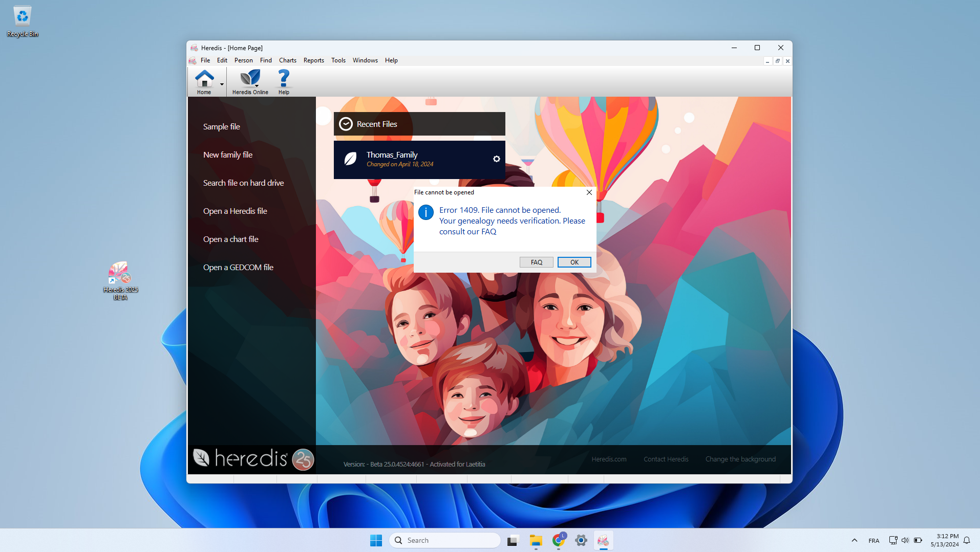
Task: Click the Google Chrome taskbar icon
Action: click(558, 540)
